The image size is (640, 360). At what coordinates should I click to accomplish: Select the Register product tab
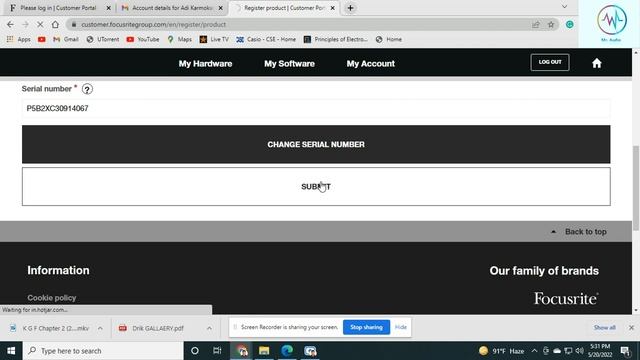coord(284,8)
